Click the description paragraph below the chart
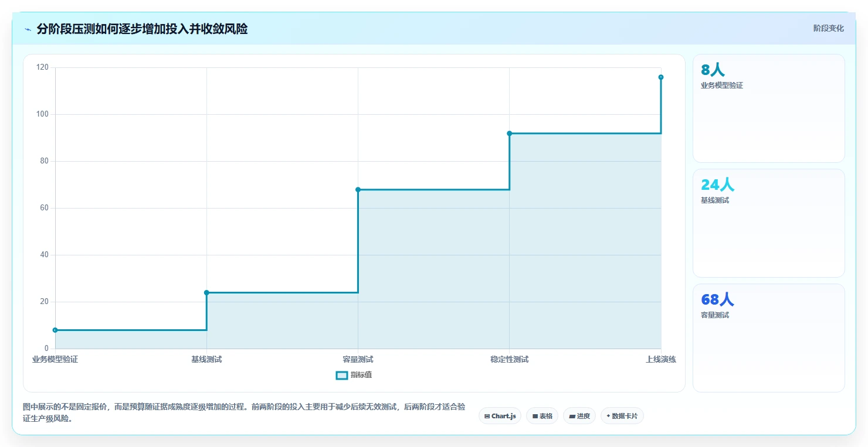The width and height of the screenshot is (868, 447). click(244, 412)
